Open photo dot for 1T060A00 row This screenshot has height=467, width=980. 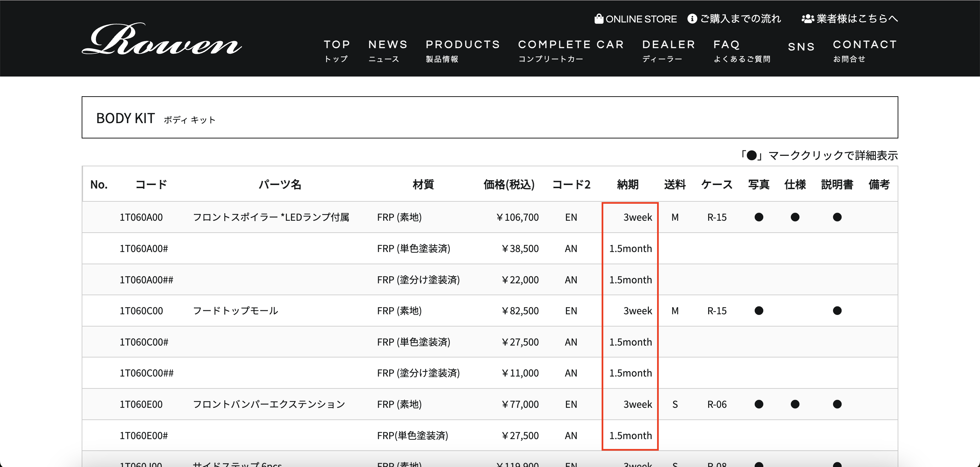click(758, 217)
